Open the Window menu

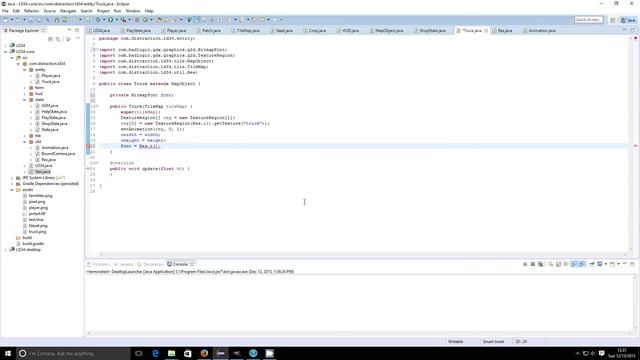(133, 11)
